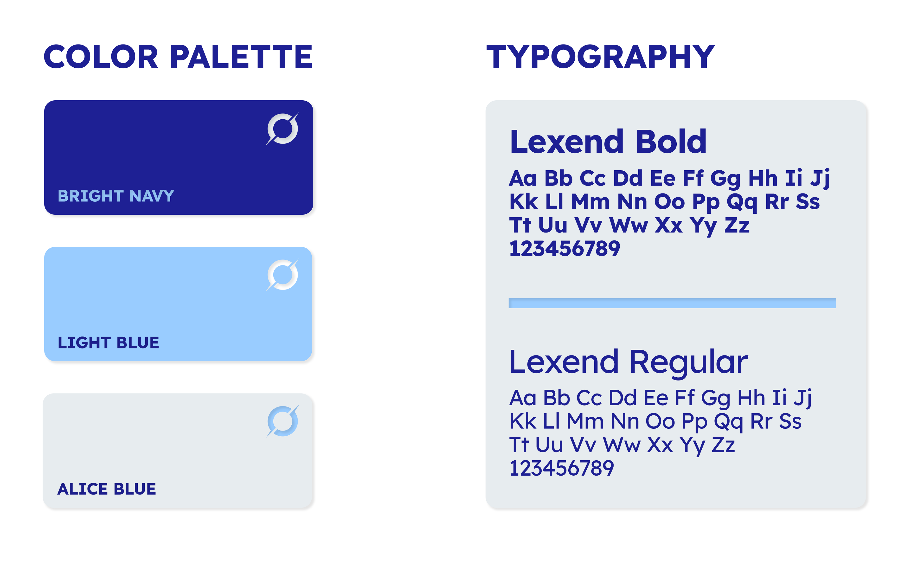Select the Light Blue color card

(178, 304)
